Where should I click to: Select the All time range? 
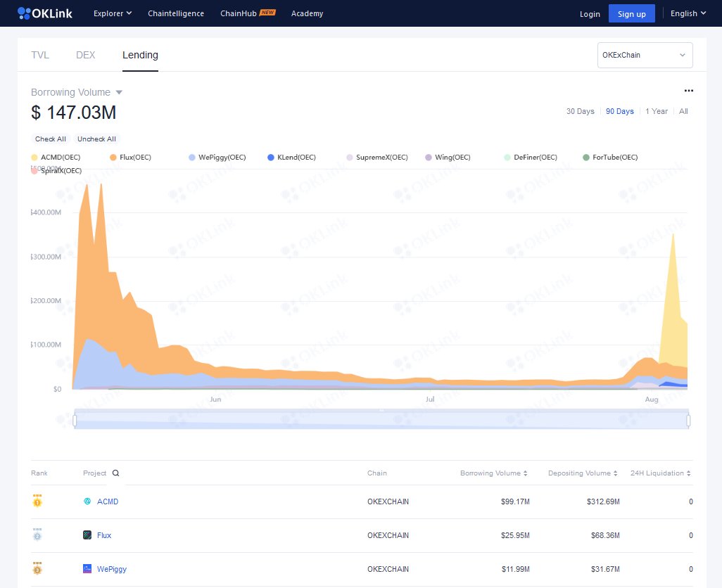(683, 111)
